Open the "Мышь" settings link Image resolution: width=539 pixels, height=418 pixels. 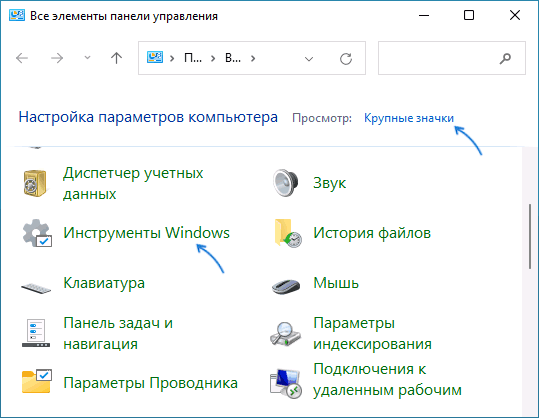(336, 283)
